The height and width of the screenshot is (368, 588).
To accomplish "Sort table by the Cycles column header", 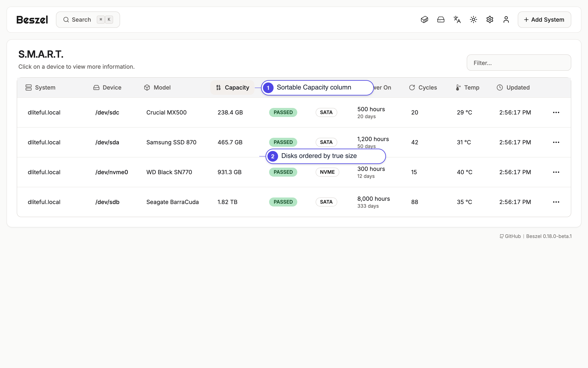I will pos(423,88).
